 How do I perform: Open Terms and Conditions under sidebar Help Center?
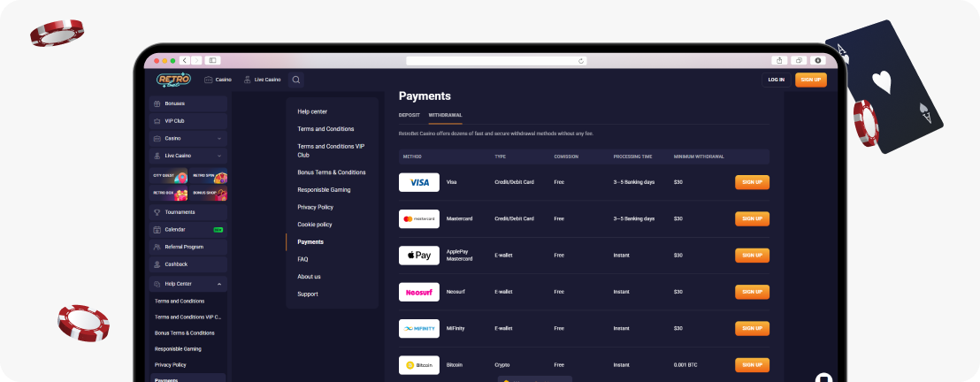click(180, 302)
